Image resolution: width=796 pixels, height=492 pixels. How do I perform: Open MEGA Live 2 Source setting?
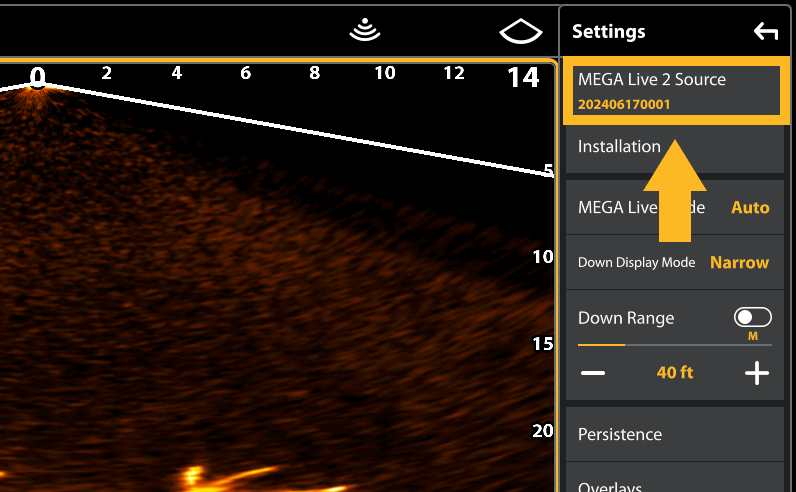click(676, 91)
